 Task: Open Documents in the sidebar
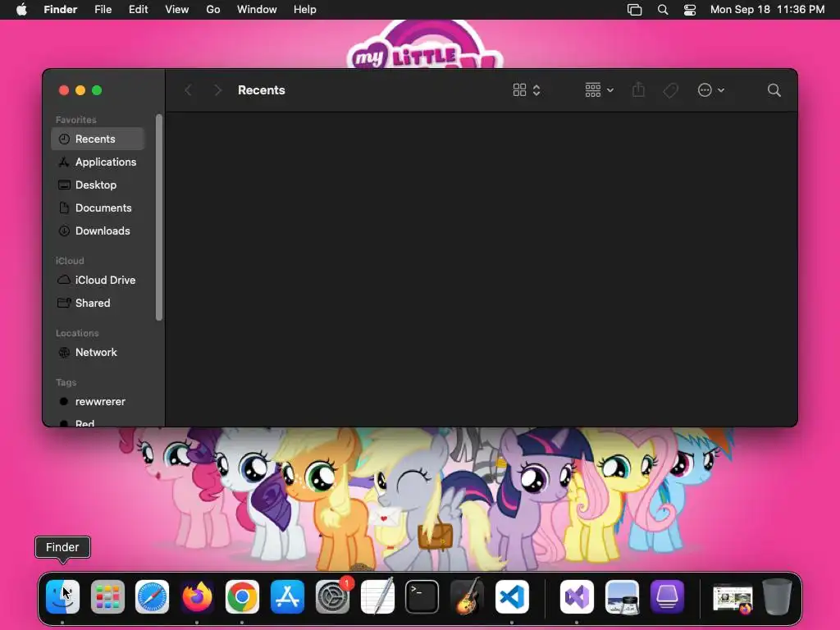(98, 208)
